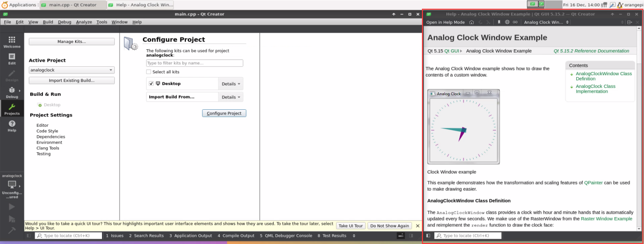This screenshot has width=644, height=244.
Task: Open the Debug menu
Action: pos(64,22)
